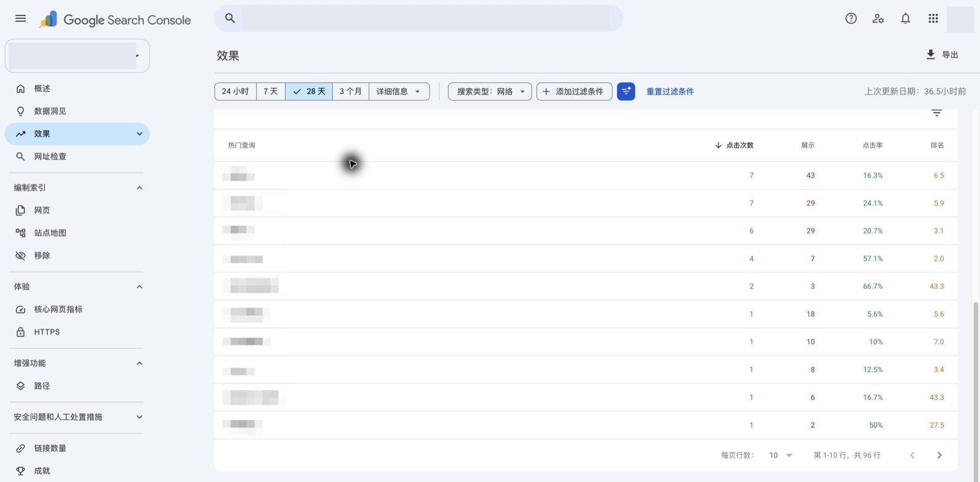Go to next page of results
The image size is (980, 482).
click(940, 455)
